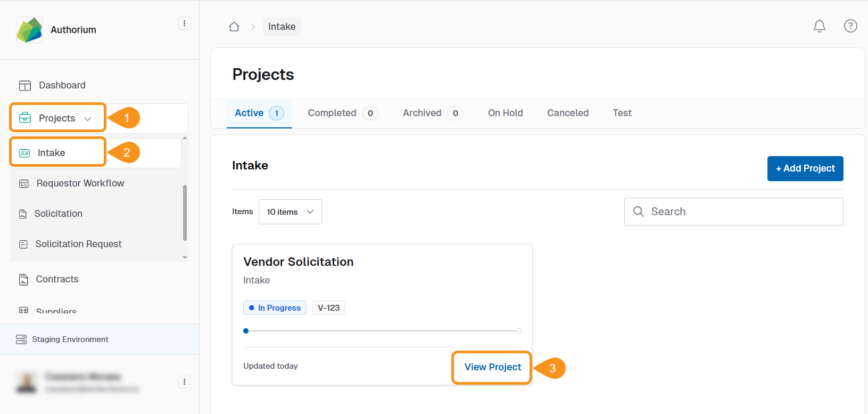Collapse the Projects sidebar section

coord(88,119)
